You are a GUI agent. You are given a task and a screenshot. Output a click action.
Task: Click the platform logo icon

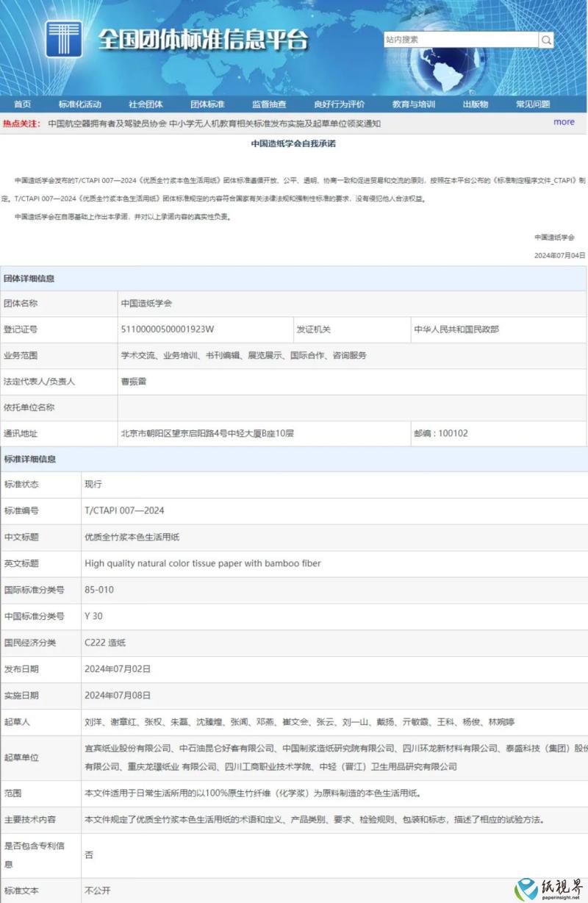(64, 39)
